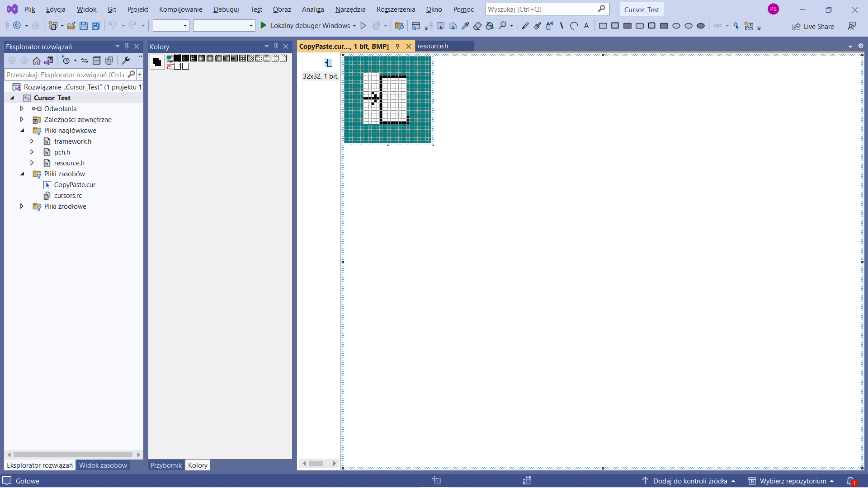The image size is (868, 488).
Task: Open Properties wrench in Solution Explorer
Action: click(126, 61)
